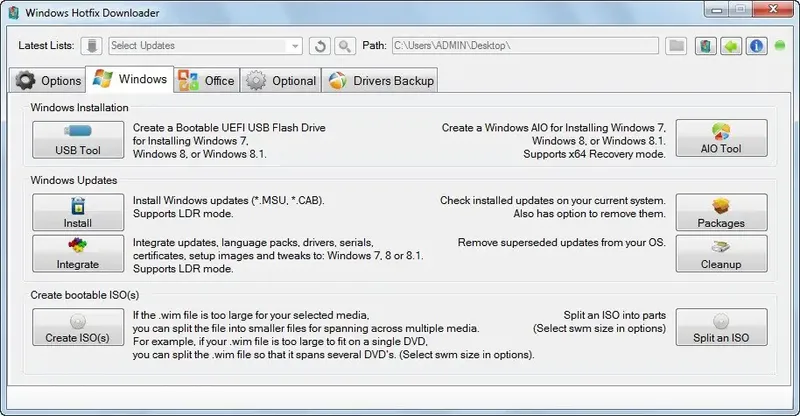Click the refresh arrow icon

tap(320, 46)
